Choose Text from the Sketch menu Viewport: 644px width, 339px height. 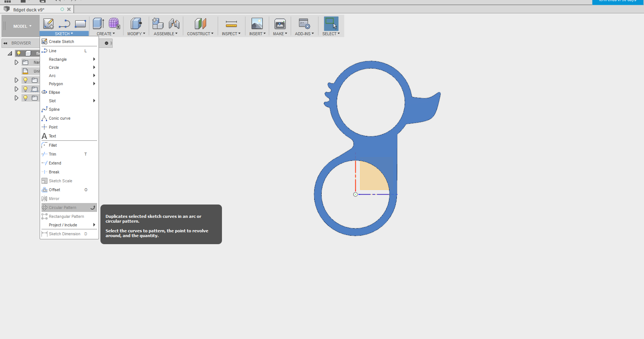coord(69,136)
